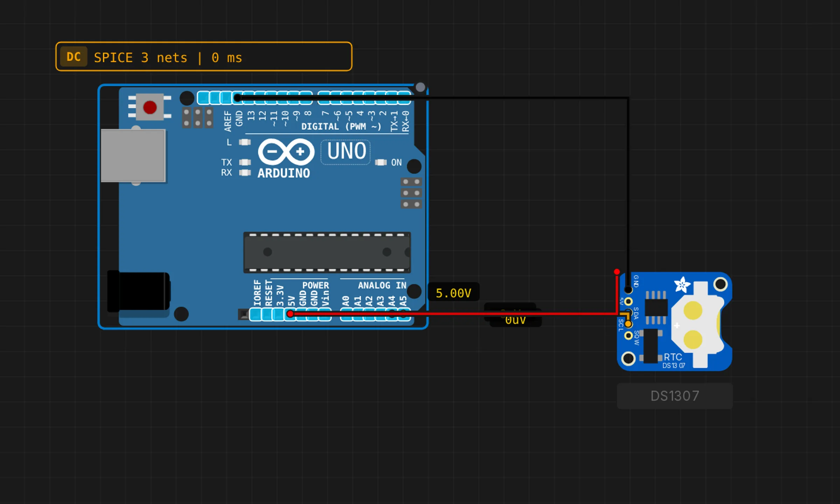Click the RTC module's GND pin
Screen dimensions: 840x504
pos(628,290)
